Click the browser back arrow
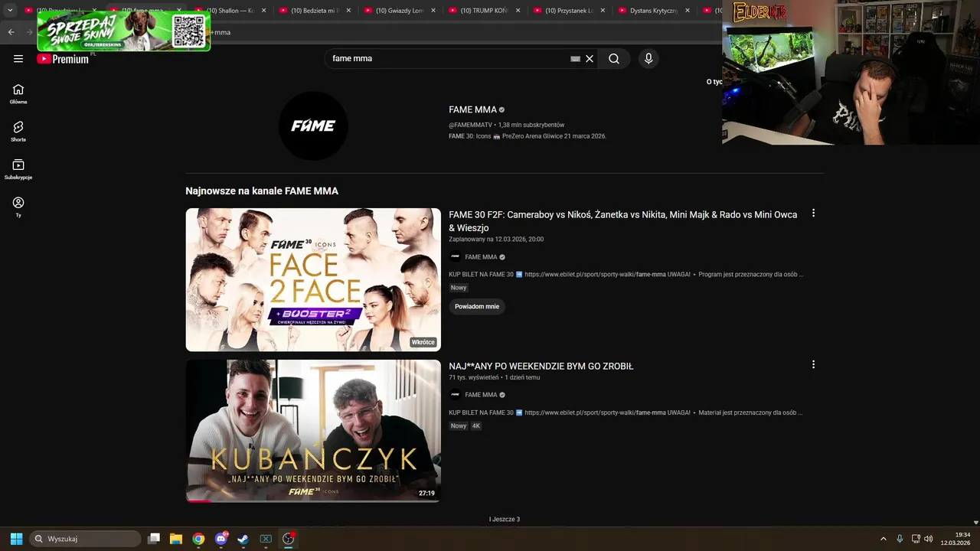 point(11,32)
